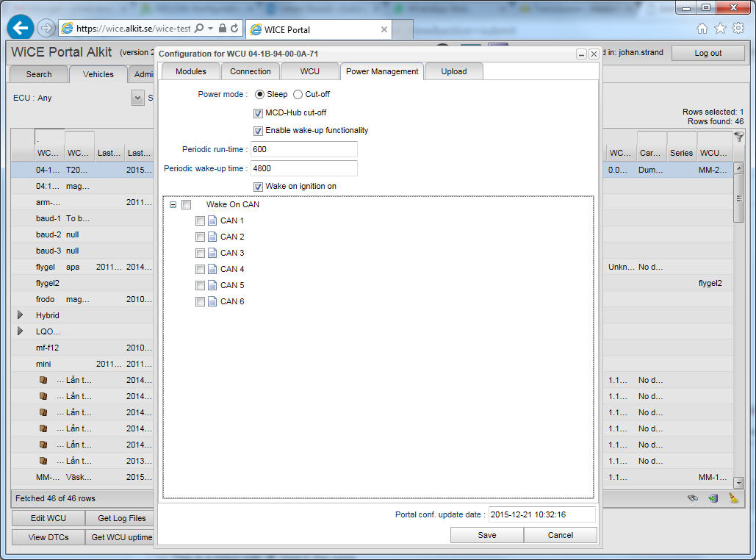Click the Log out button

click(x=708, y=53)
